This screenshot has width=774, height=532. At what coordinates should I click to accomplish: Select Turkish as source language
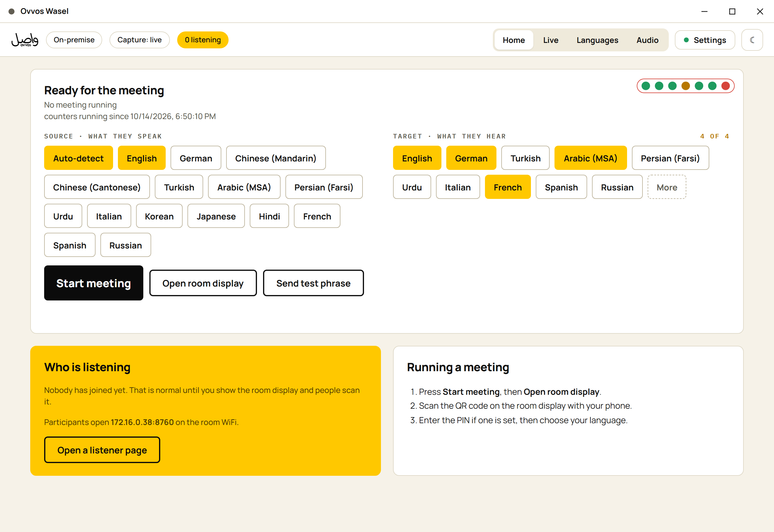pos(179,187)
